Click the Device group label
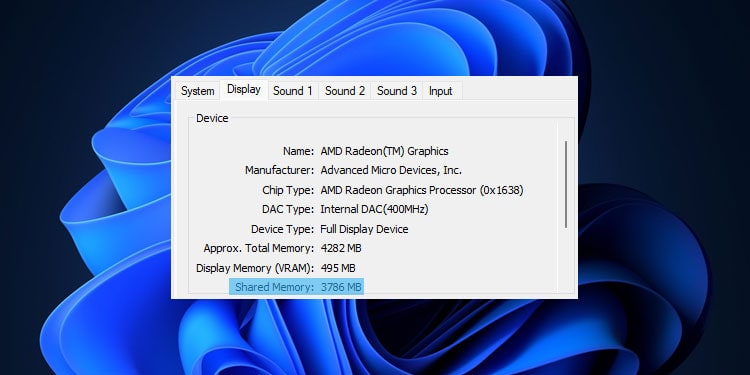 [212, 118]
